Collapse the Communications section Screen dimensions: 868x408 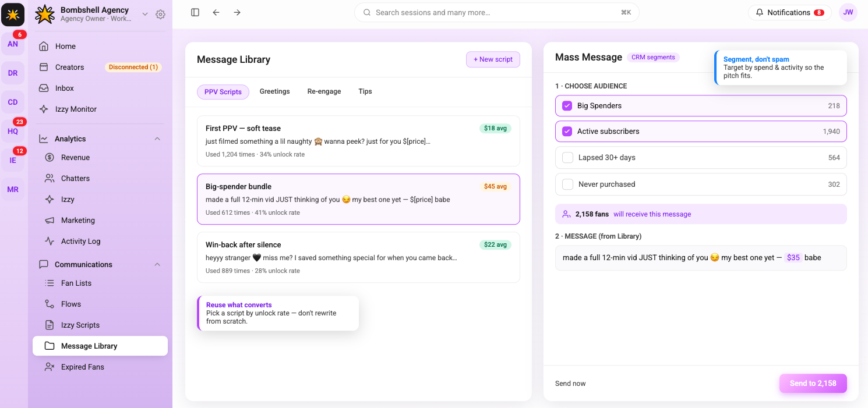click(x=157, y=264)
